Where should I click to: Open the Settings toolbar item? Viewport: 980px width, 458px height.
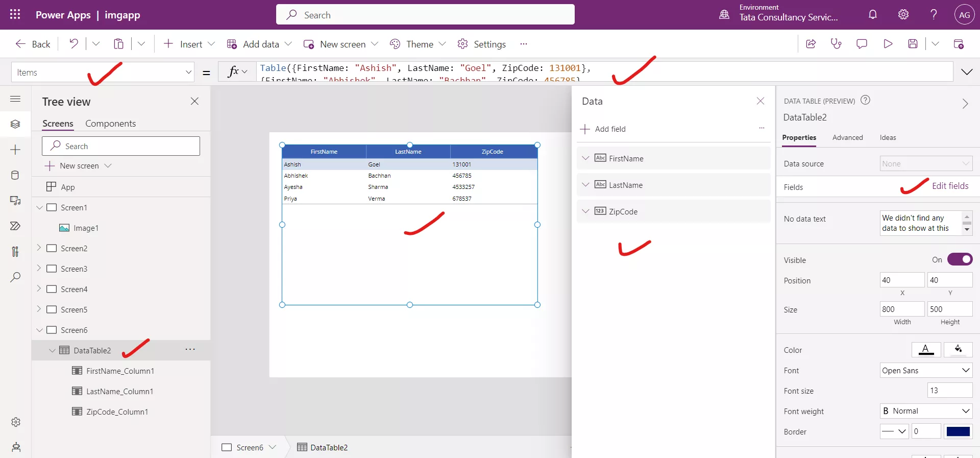pos(481,44)
